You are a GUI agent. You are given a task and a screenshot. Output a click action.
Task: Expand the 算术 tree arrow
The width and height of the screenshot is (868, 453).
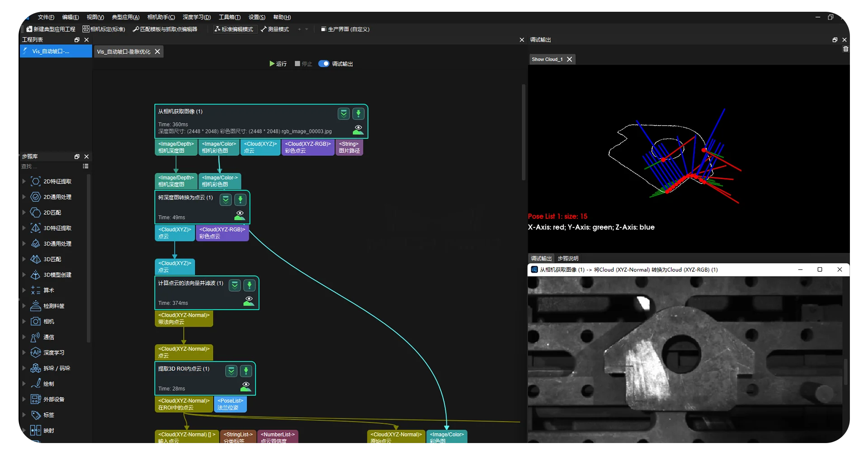point(24,290)
